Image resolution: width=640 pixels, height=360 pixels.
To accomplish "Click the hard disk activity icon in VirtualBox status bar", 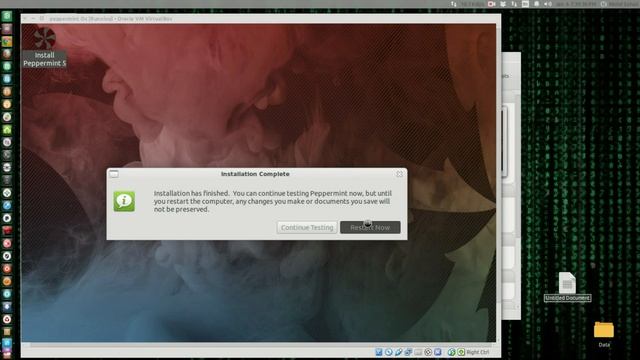I will tap(379, 352).
